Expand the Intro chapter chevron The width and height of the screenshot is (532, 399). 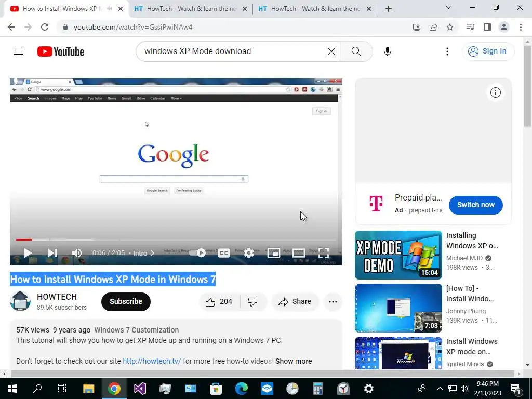tap(152, 253)
